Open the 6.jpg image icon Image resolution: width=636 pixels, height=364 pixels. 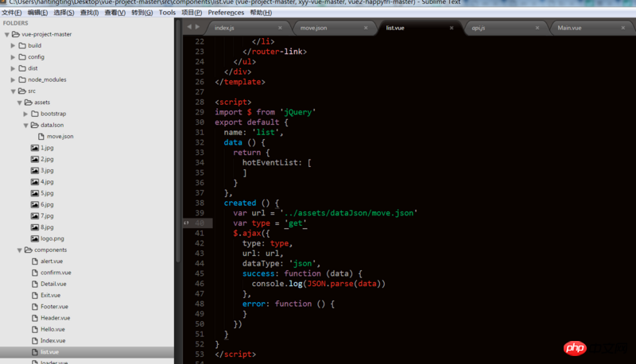35,204
